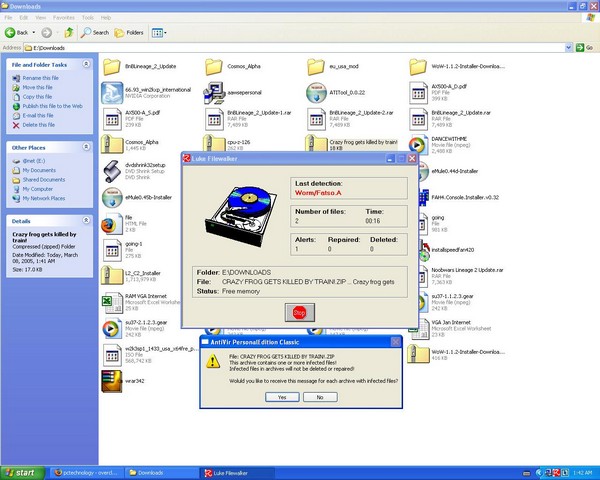Open @net (E:) drive link
The height and width of the screenshot is (480, 600).
tap(34, 161)
